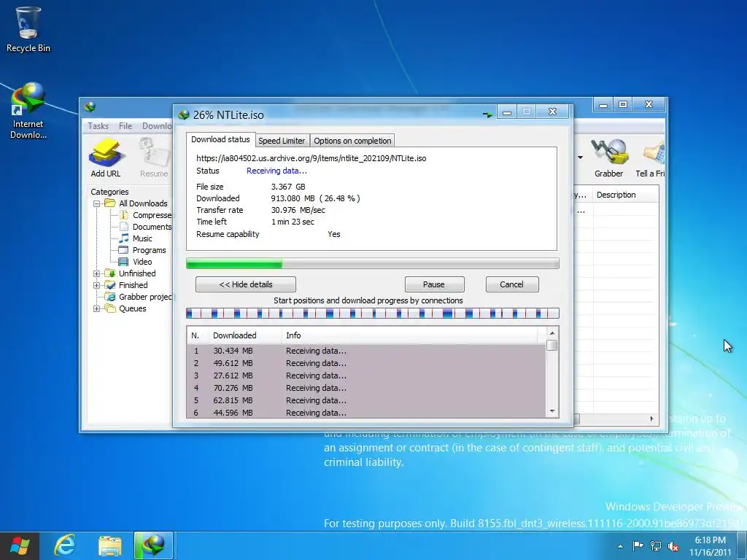
Task: Open the Downloads menu
Action: [x=158, y=125]
